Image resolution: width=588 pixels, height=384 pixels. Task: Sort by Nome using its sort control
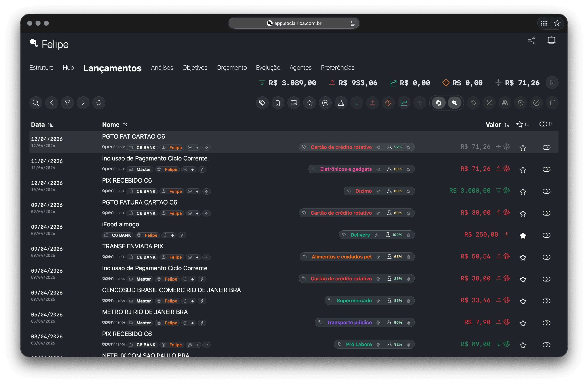coord(125,125)
